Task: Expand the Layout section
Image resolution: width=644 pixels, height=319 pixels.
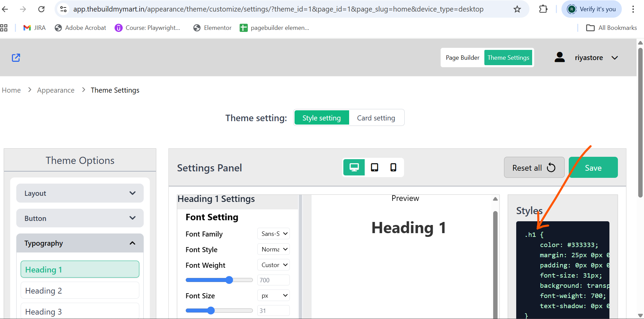Action: 80,193
